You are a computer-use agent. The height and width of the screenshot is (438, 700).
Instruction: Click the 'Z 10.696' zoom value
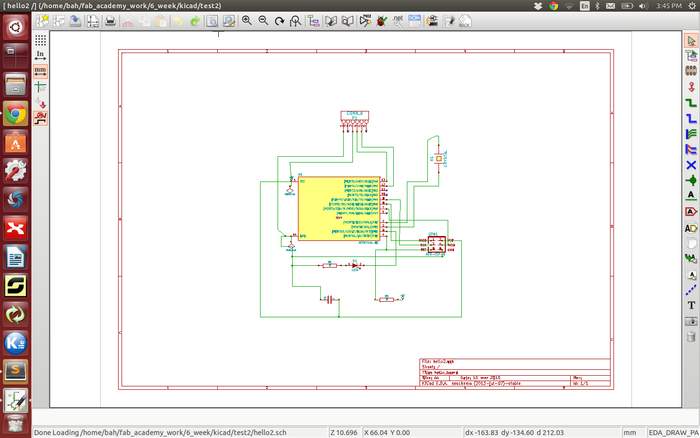344,433
